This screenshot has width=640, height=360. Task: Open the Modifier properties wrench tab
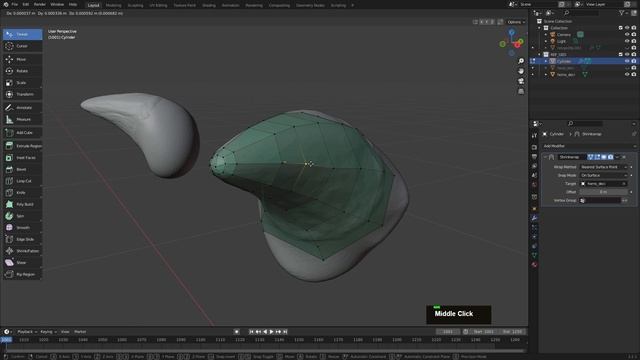click(534, 218)
